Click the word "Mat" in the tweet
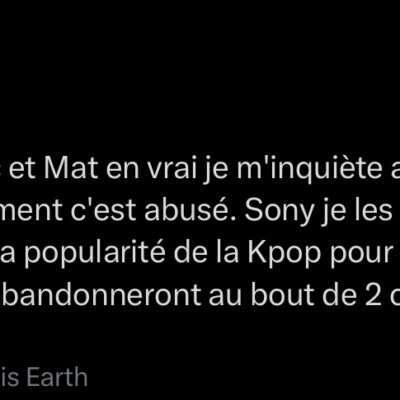This screenshot has height=400, width=400. pyautogui.click(x=71, y=169)
